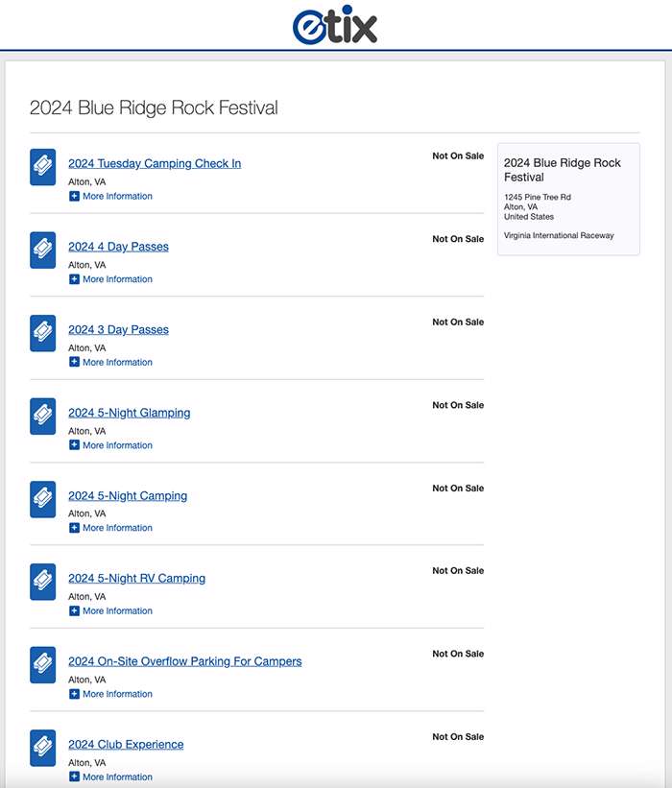The width and height of the screenshot is (672, 788).
Task: Expand More Information under 5-Night Glamping
Action: [110, 445]
